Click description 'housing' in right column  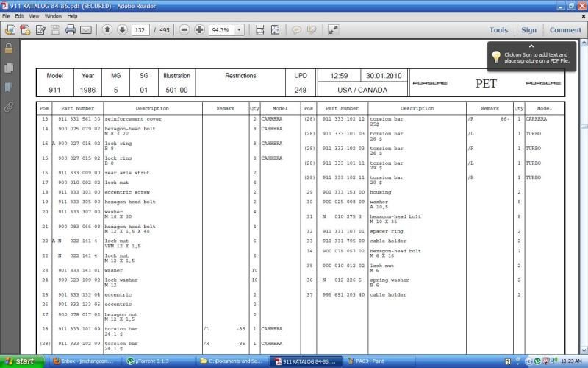(381, 192)
